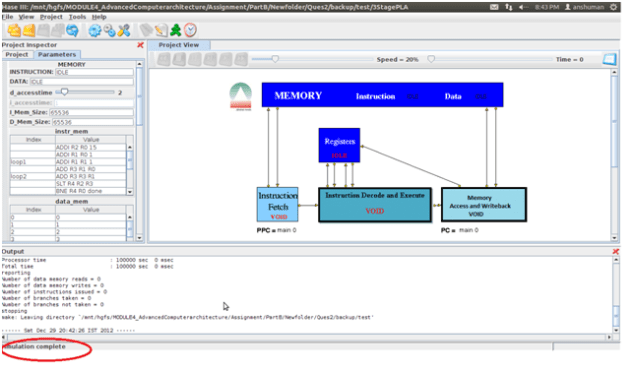
Task: Select the Project View tab
Action: (x=179, y=45)
